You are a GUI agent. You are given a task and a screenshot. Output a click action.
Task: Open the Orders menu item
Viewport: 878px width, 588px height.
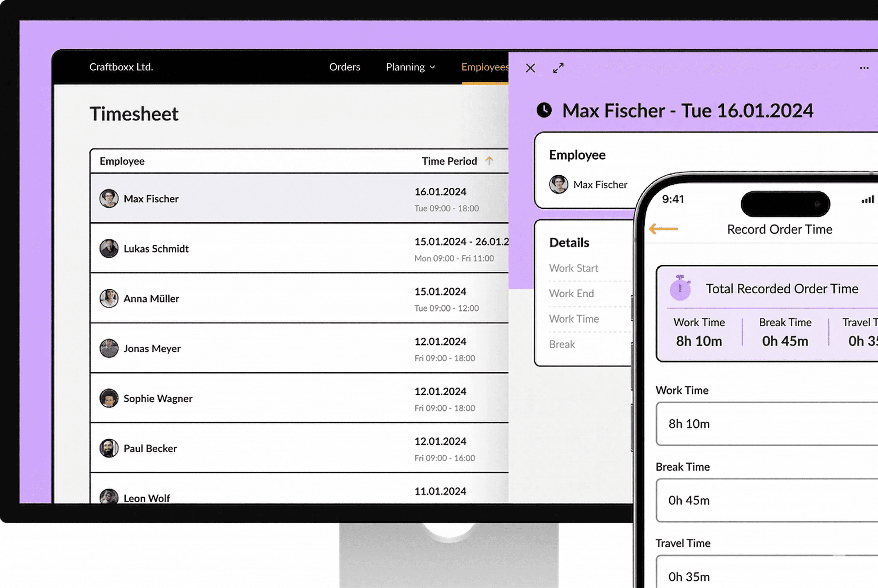point(345,67)
